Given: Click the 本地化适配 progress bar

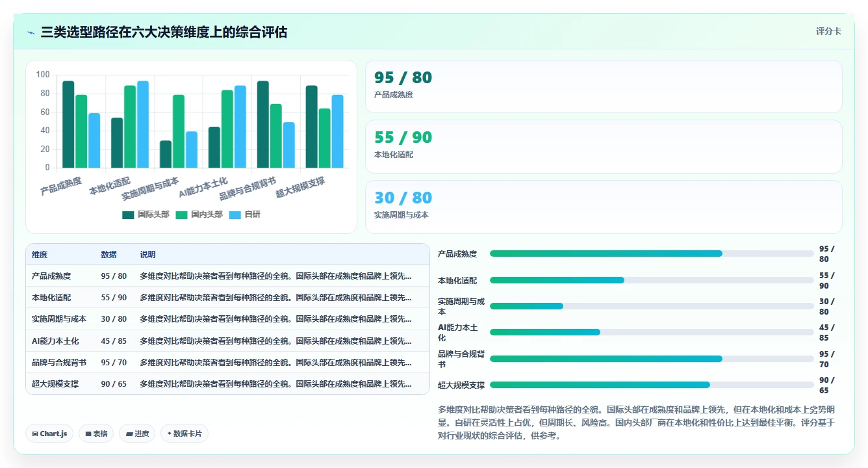Looking at the screenshot, I should tap(652, 280).
